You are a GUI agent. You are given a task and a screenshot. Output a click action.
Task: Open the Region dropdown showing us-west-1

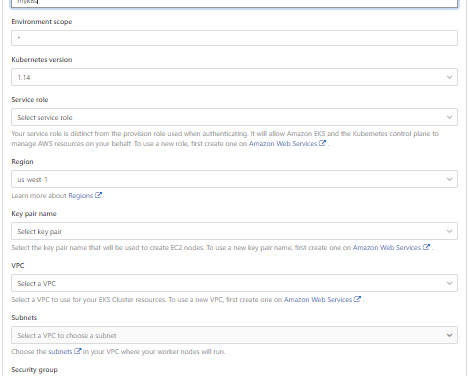(234, 179)
